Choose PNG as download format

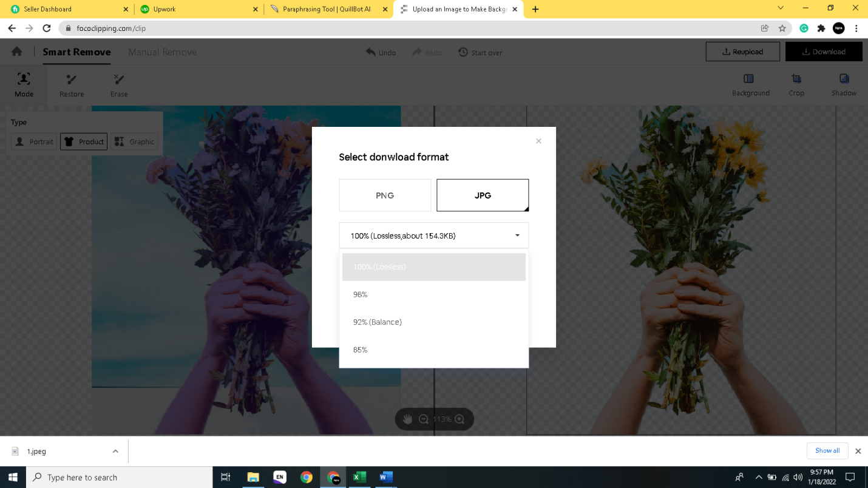pyautogui.click(x=385, y=195)
